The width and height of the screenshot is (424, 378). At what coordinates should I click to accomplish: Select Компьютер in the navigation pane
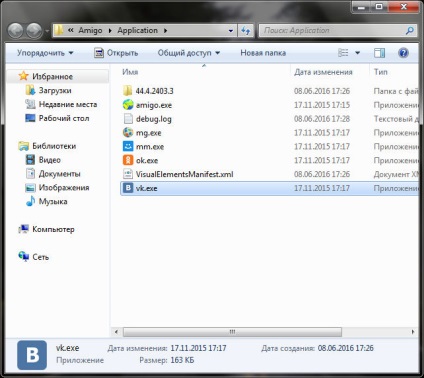point(53,229)
